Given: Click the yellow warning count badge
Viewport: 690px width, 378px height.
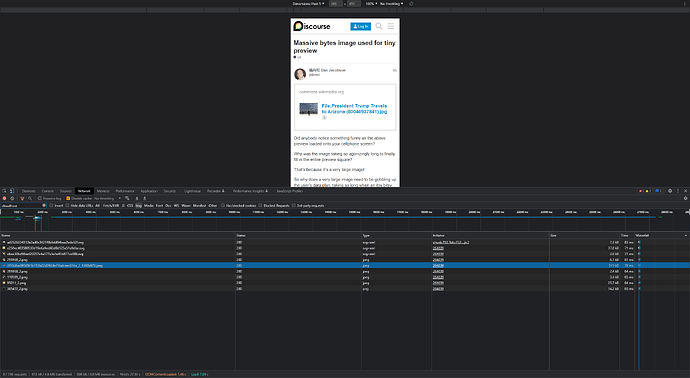Looking at the screenshot, I should 648,191.
